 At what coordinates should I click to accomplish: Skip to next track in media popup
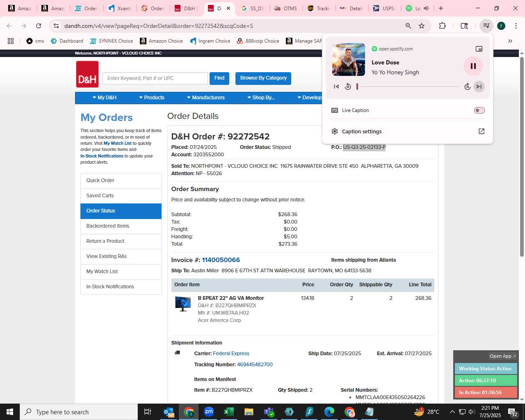(479, 87)
